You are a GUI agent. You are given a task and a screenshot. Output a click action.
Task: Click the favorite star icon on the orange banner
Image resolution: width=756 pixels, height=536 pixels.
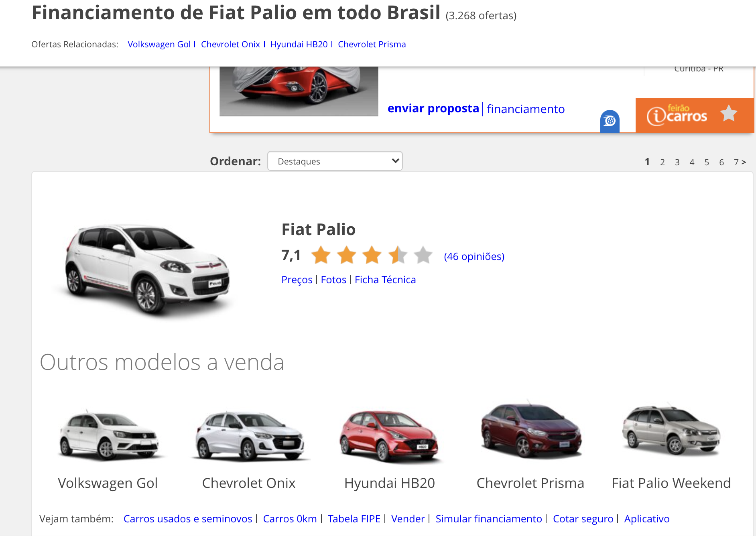(x=728, y=114)
